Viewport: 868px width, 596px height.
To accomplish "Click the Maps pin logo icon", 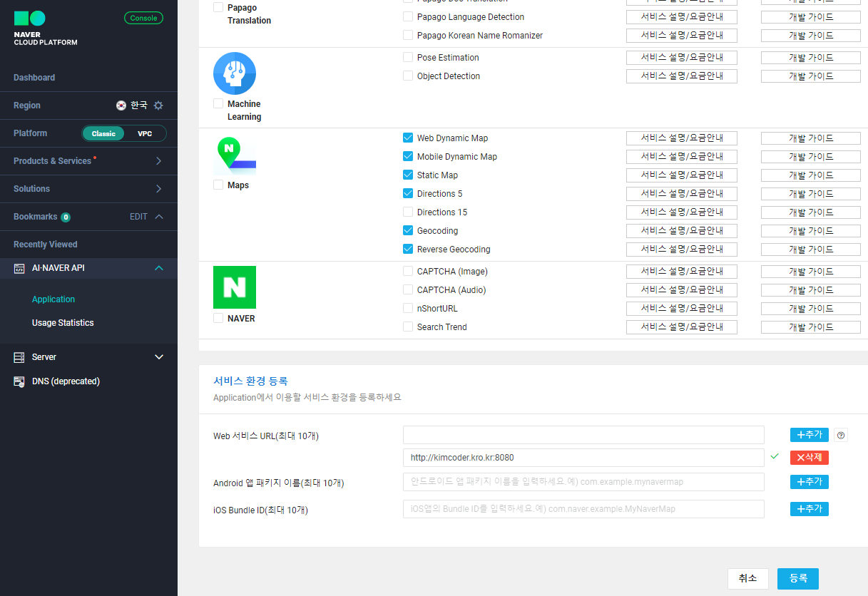I will point(235,155).
